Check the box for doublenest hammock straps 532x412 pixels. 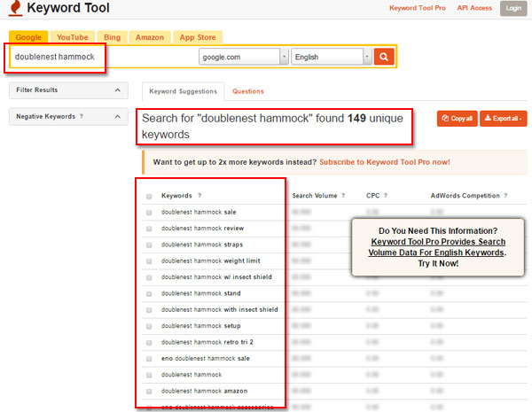pyautogui.click(x=149, y=245)
